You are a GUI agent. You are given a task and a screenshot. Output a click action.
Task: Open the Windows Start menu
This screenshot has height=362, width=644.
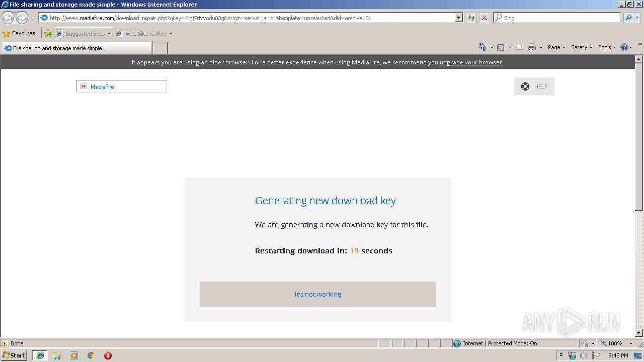(x=14, y=355)
